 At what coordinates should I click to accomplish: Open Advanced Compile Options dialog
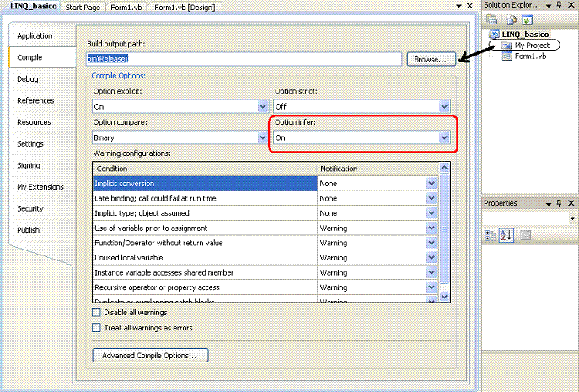coord(150,356)
